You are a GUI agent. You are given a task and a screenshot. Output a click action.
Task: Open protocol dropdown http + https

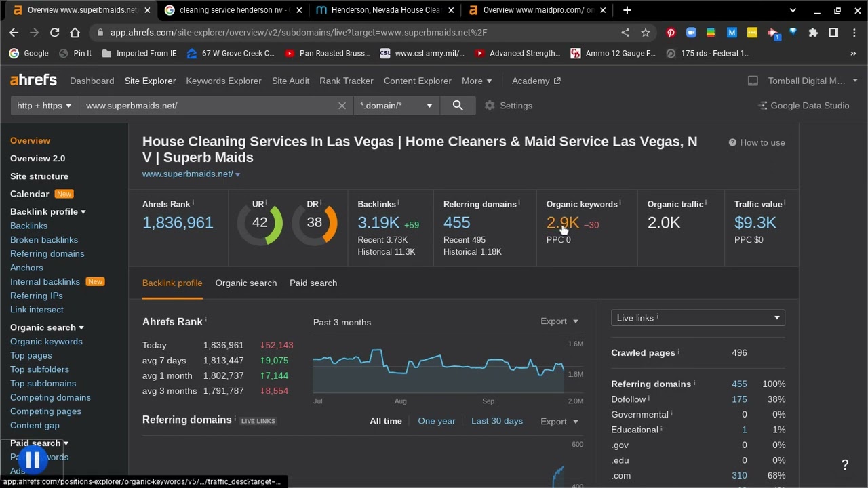pyautogui.click(x=44, y=106)
